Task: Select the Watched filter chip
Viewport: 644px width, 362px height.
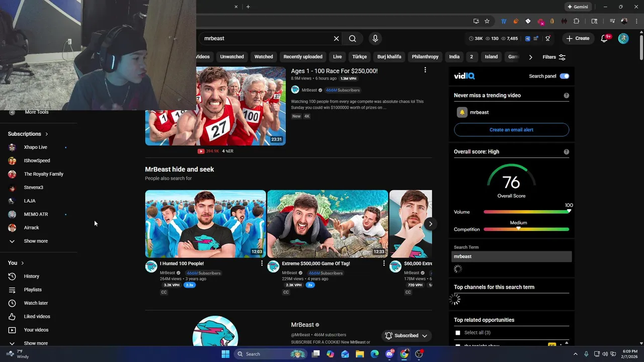Action: tap(264, 57)
